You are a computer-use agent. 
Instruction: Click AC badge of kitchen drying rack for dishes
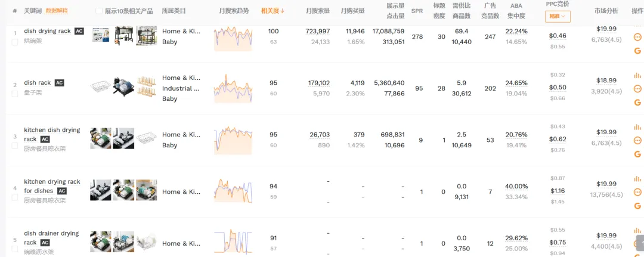[x=61, y=191]
